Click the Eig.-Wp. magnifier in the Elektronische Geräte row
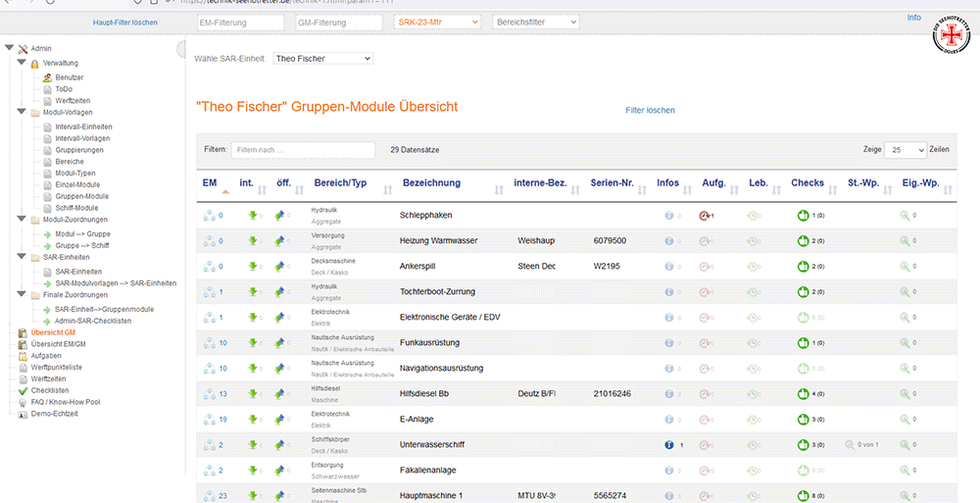 point(905,317)
